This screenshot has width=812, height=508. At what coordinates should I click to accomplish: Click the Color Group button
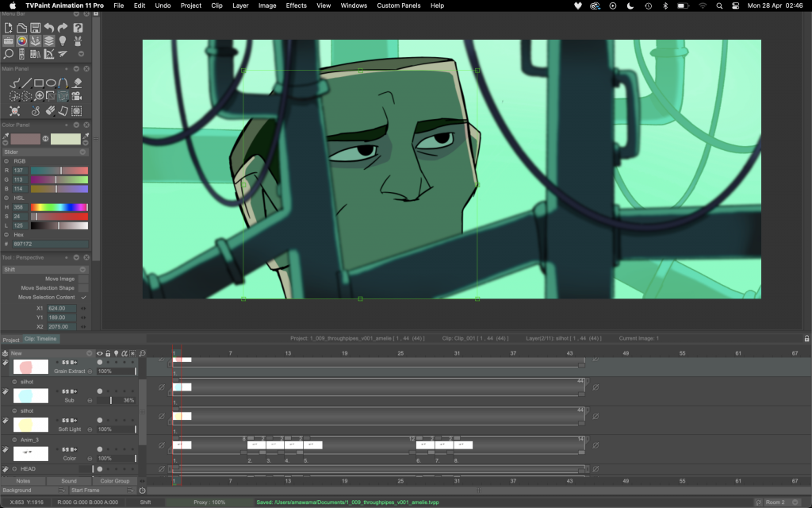115,481
